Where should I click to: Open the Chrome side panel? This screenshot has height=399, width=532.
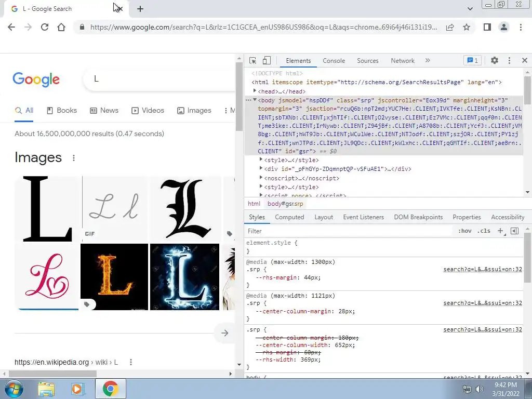coord(487,27)
